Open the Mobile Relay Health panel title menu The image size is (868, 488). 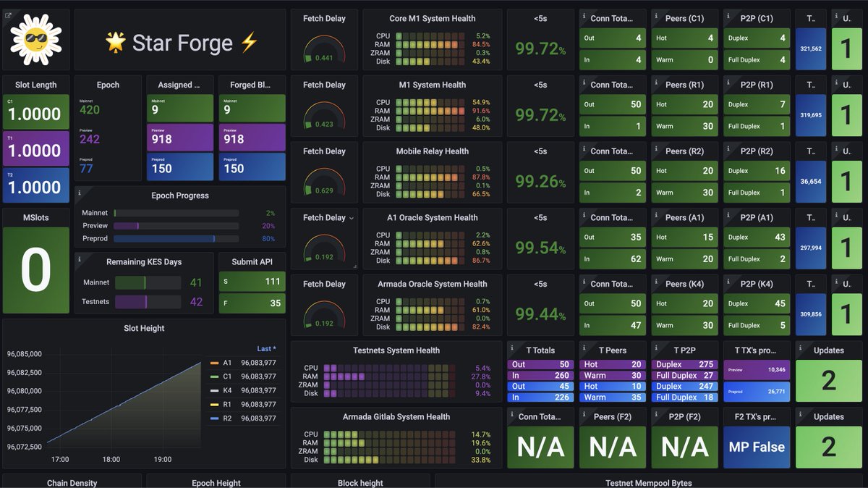click(433, 151)
